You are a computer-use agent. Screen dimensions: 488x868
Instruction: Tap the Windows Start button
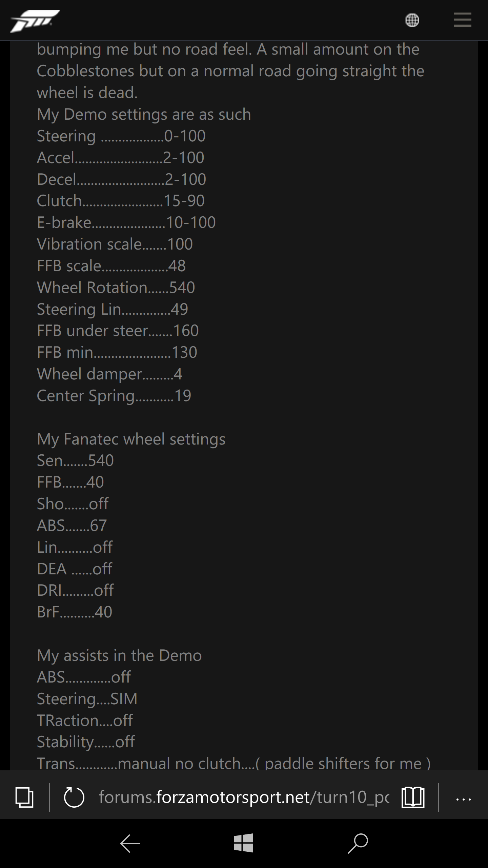coord(243,843)
